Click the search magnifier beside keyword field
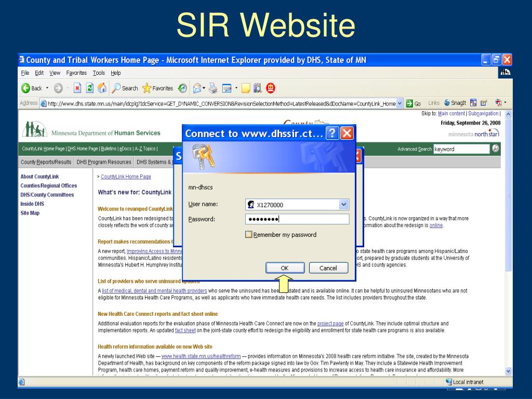The width and height of the screenshot is (532, 399). (495, 149)
